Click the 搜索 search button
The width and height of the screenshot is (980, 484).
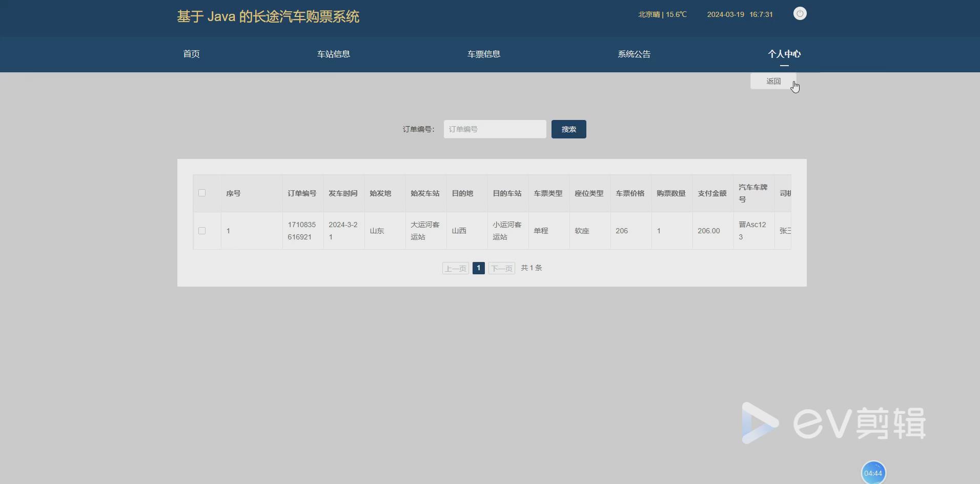[568, 129]
